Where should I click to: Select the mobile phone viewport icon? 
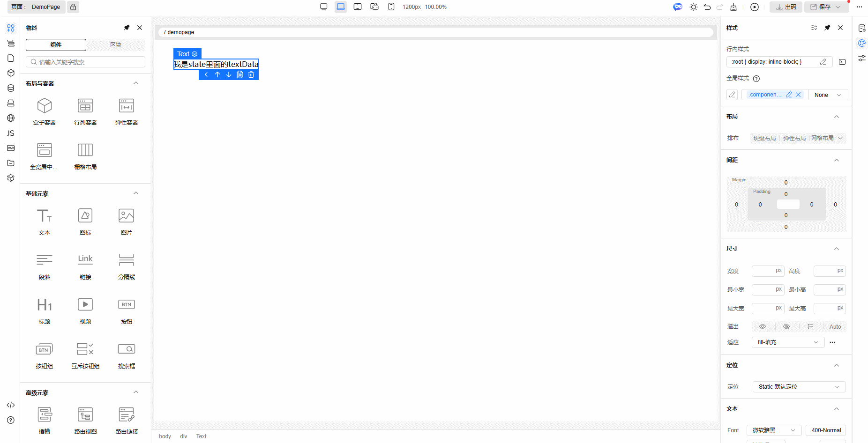click(x=391, y=7)
